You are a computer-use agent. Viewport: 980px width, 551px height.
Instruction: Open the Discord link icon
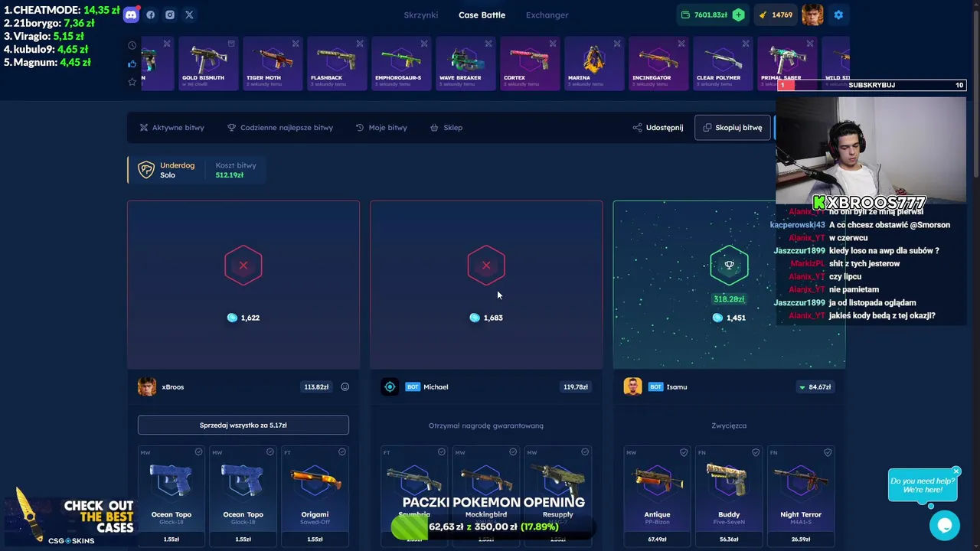coord(131,15)
